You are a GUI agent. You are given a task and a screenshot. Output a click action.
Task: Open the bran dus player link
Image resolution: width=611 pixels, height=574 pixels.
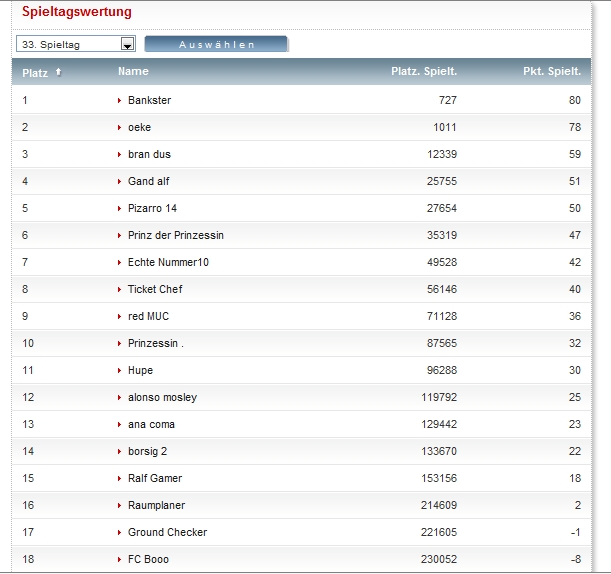[149, 154]
